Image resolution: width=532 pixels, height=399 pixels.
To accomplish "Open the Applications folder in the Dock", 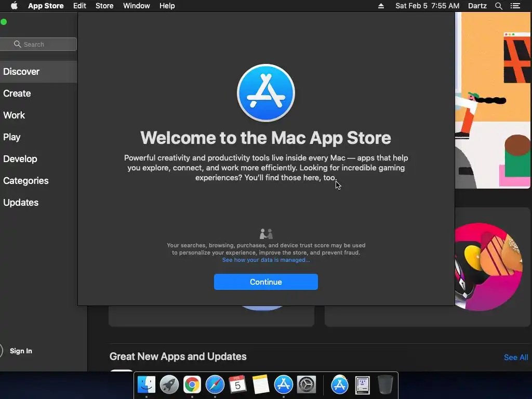I will pyautogui.click(x=340, y=384).
